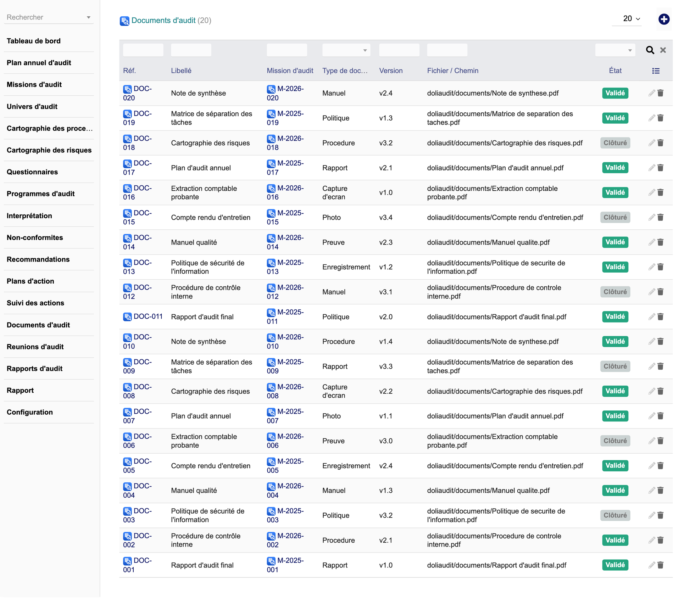
Task: Open Reunions d'audit in sidebar
Action: click(35, 347)
